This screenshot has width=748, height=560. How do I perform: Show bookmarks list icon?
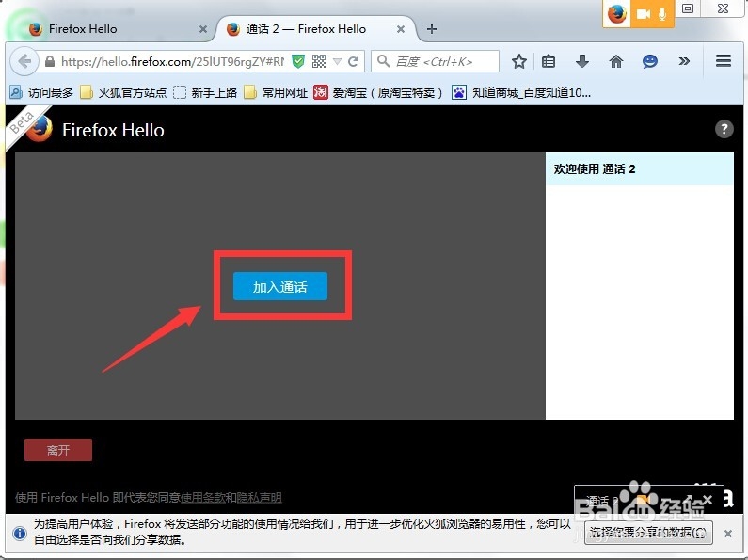[x=549, y=61]
